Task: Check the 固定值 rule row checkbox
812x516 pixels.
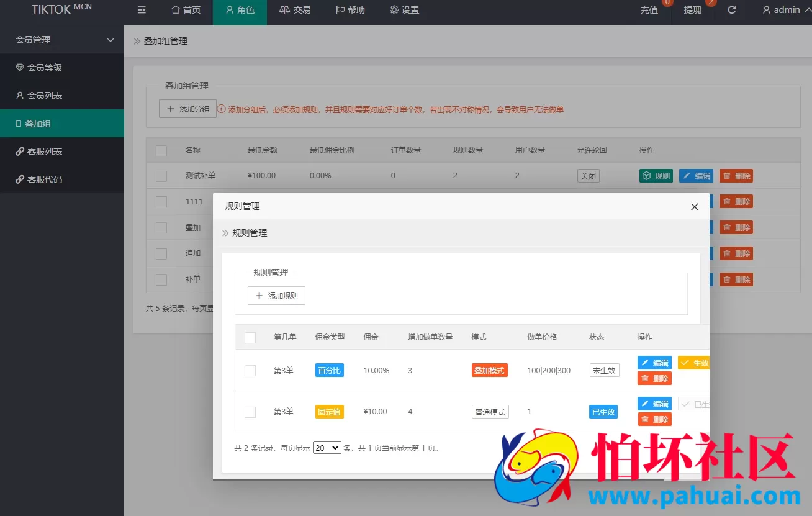Action: 250,412
